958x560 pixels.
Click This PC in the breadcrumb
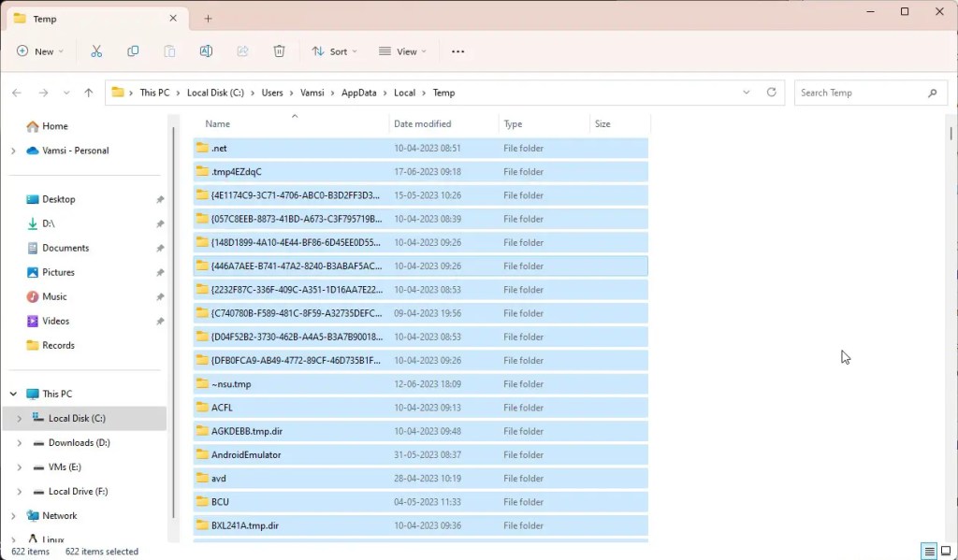tap(154, 93)
